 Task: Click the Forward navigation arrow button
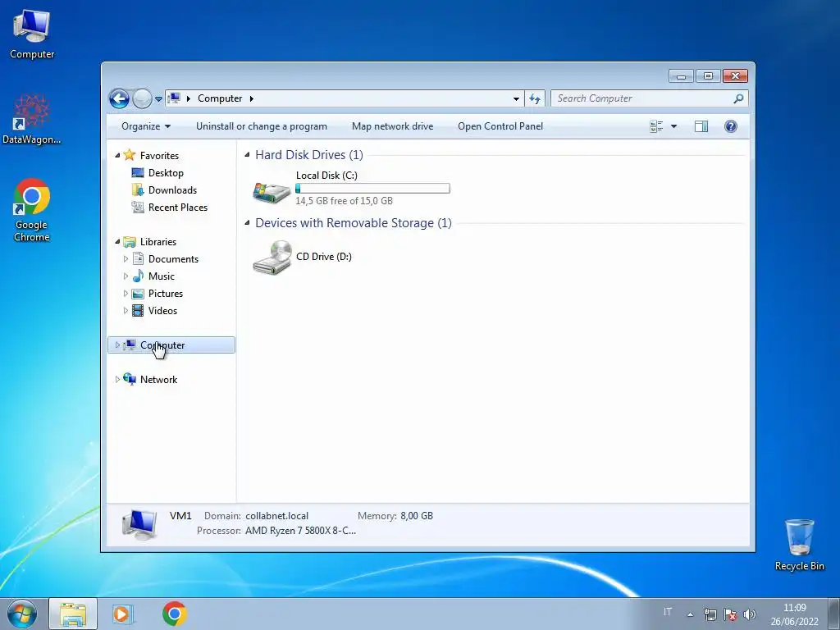[142, 98]
